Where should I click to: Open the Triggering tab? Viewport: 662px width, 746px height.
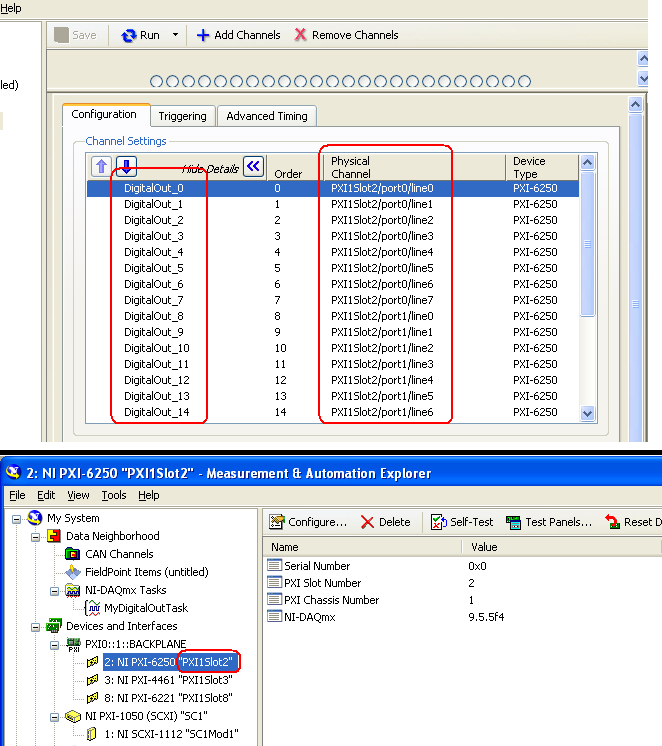coord(182,116)
